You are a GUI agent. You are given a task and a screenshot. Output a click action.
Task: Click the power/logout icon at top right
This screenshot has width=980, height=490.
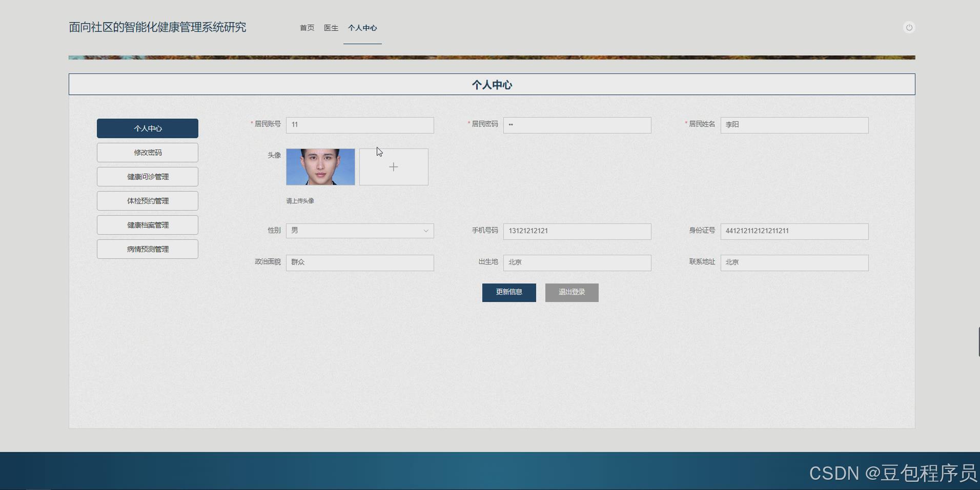pyautogui.click(x=910, y=27)
